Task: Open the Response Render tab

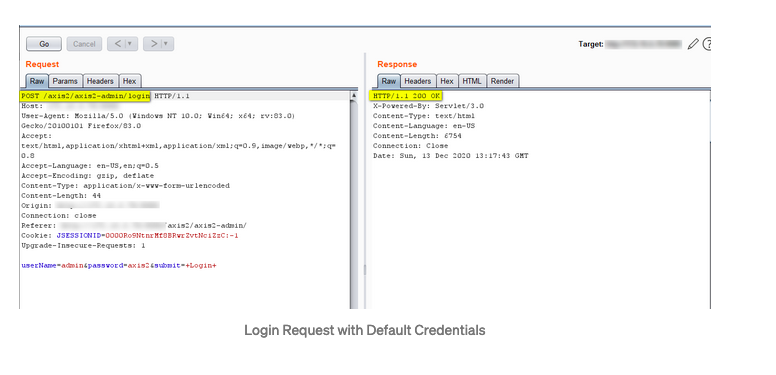Action: [503, 81]
